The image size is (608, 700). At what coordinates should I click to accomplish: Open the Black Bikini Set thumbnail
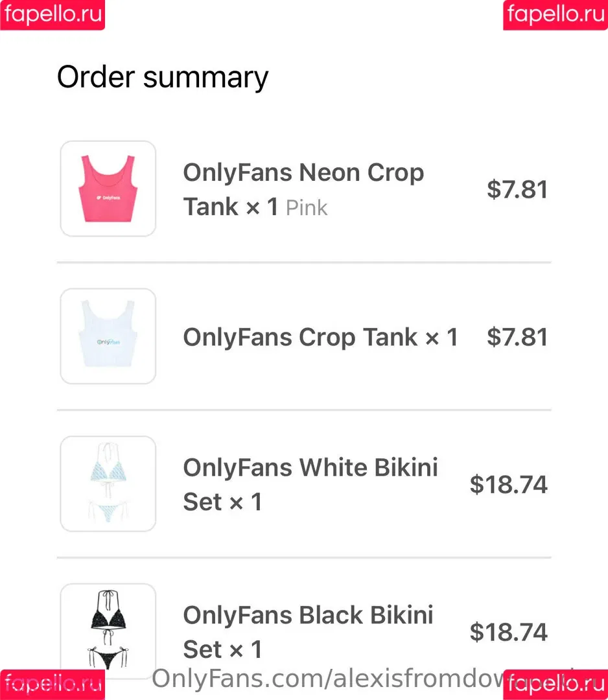click(108, 629)
